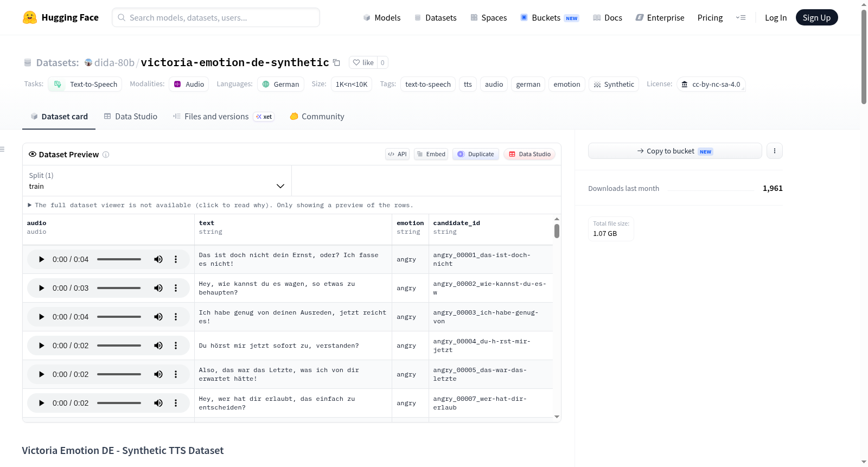Open Docs in top navigation
The width and height of the screenshot is (868, 467).
[x=608, y=18]
